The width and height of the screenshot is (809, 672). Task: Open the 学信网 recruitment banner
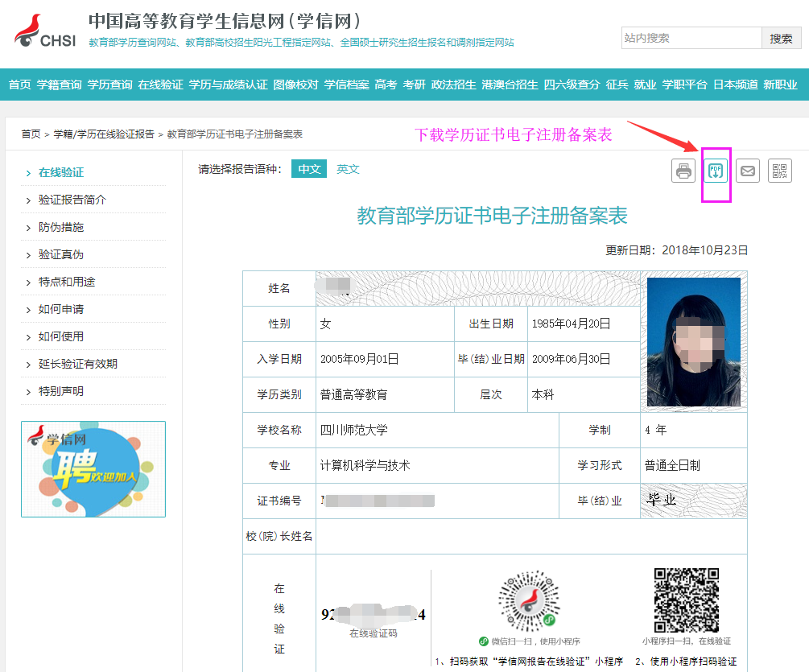pos(93,468)
